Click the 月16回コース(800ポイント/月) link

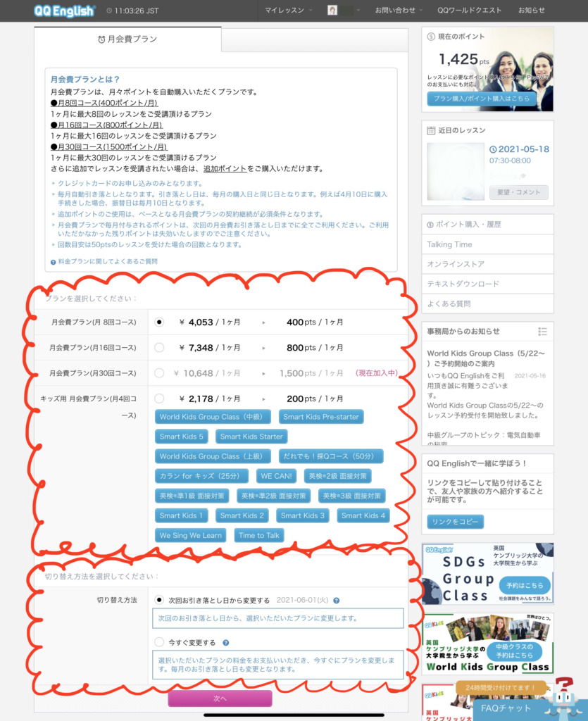point(106,125)
